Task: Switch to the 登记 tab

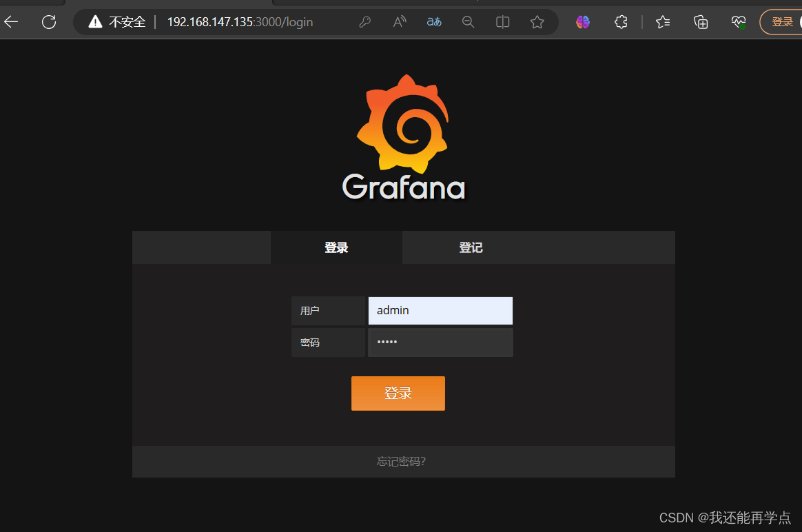Action: (471, 247)
